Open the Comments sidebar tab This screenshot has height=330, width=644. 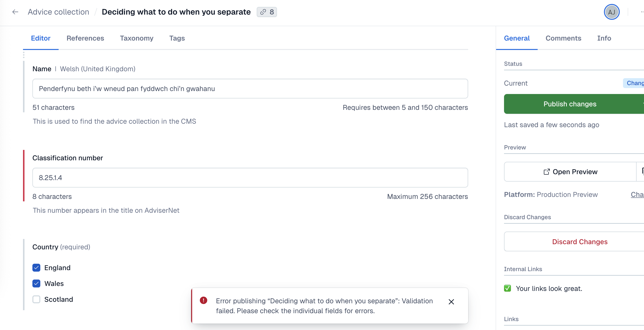point(563,38)
